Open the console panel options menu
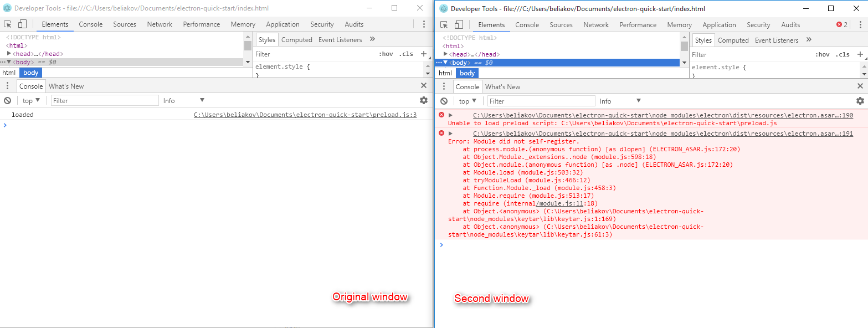 click(7, 85)
